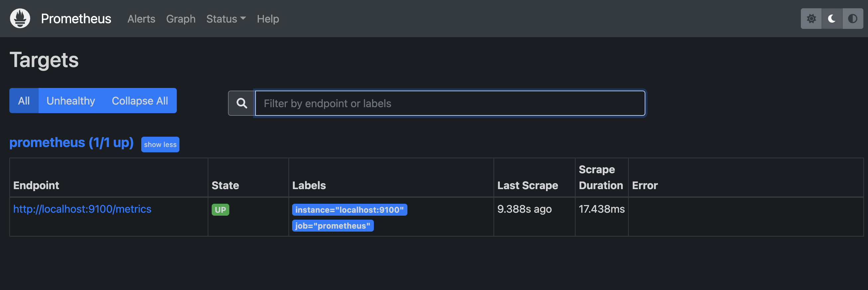This screenshot has width=868, height=290.
Task: Click the instance="localhost:9100" label badge
Action: pos(349,210)
